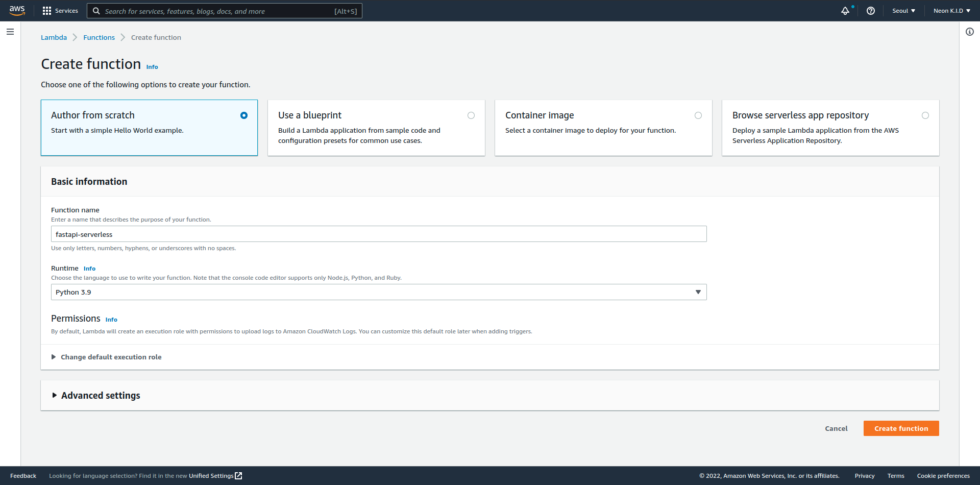Open the Privacy footer link
980x485 pixels.
coord(865,476)
